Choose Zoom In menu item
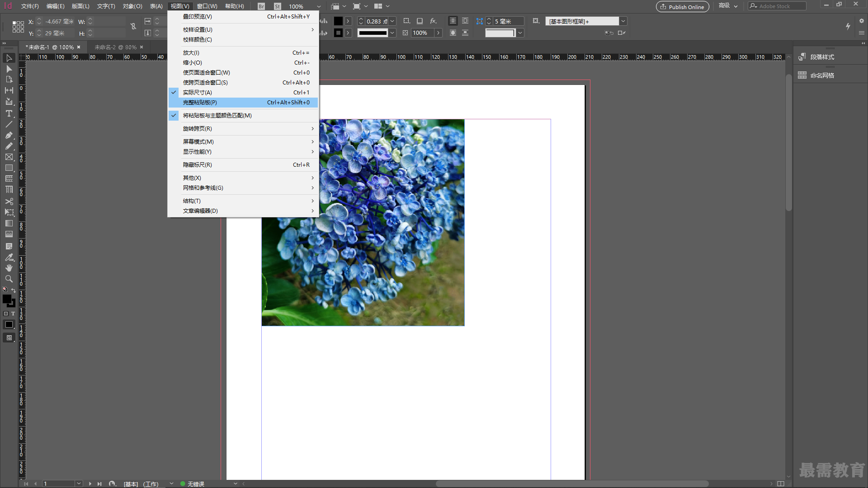The width and height of the screenshot is (868, 488). click(243, 52)
